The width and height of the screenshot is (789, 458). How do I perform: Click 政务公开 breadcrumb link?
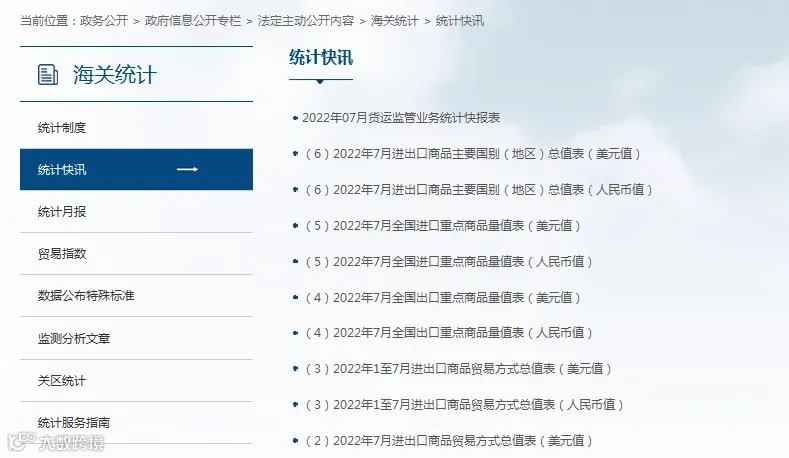(104, 21)
